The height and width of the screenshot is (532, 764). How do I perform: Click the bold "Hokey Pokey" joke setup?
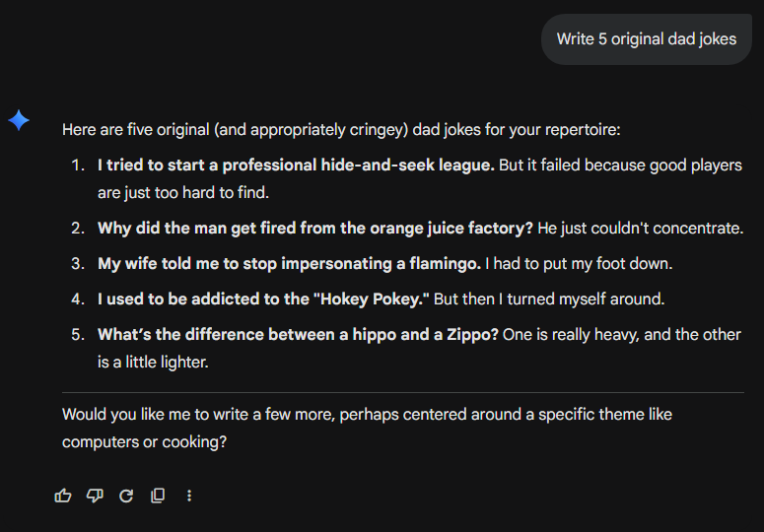point(263,299)
